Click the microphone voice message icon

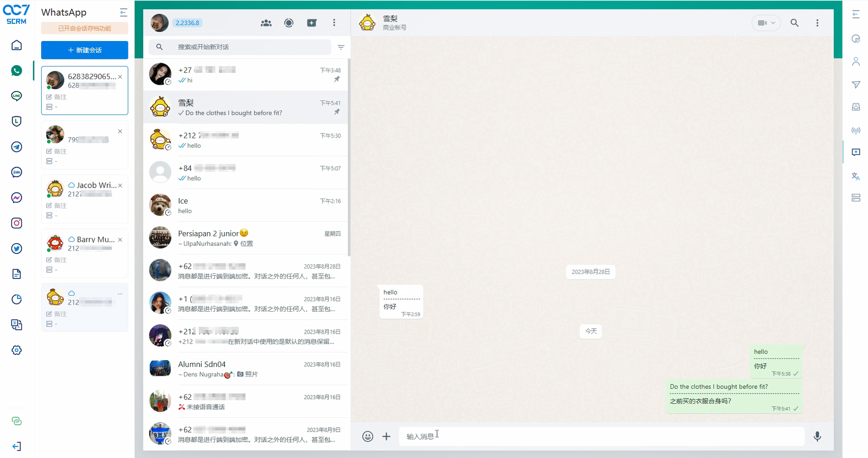tap(817, 437)
